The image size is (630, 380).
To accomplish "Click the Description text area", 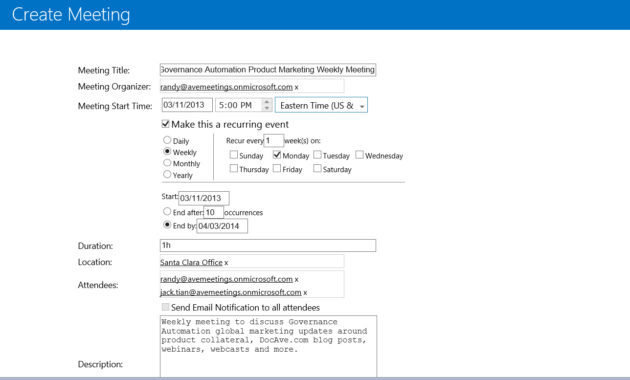I will [268, 346].
